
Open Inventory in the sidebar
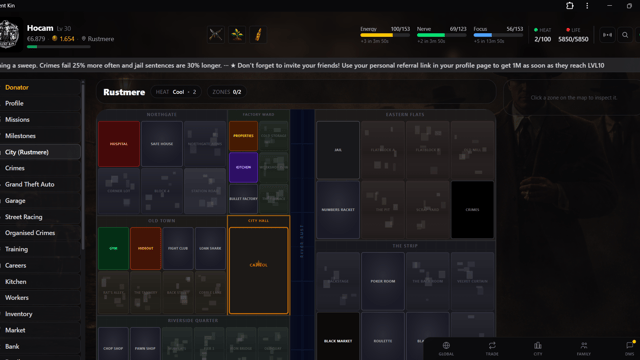(40, 314)
